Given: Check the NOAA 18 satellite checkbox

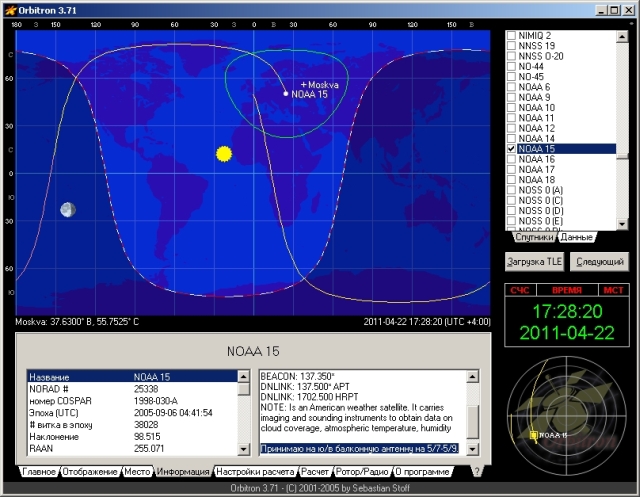Looking at the screenshot, I should (511, 180).
